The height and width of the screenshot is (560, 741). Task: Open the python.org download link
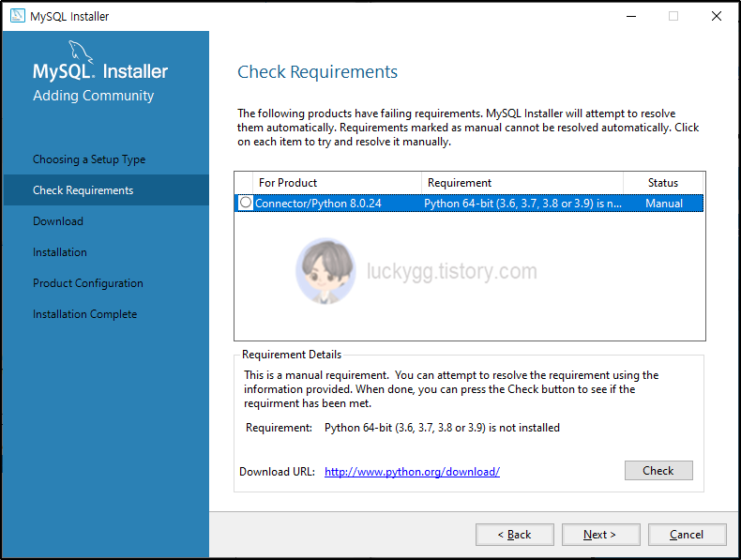412,472
